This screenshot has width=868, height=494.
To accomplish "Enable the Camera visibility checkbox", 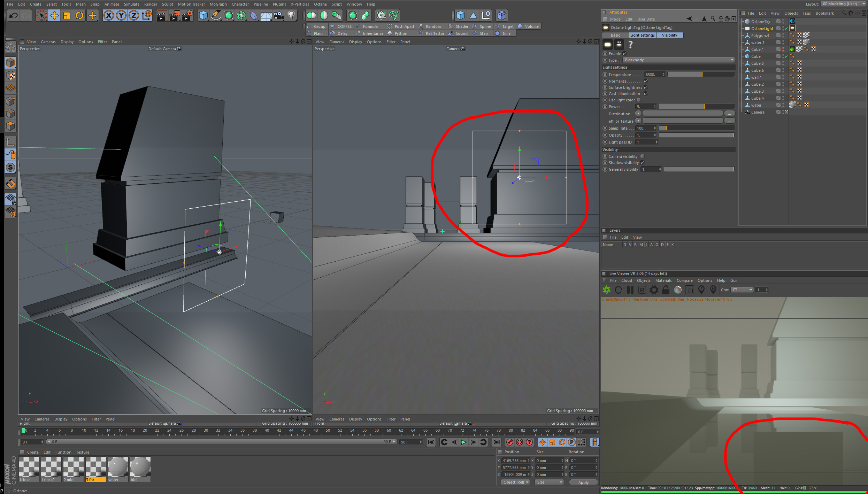I will (x=642, y=156).
